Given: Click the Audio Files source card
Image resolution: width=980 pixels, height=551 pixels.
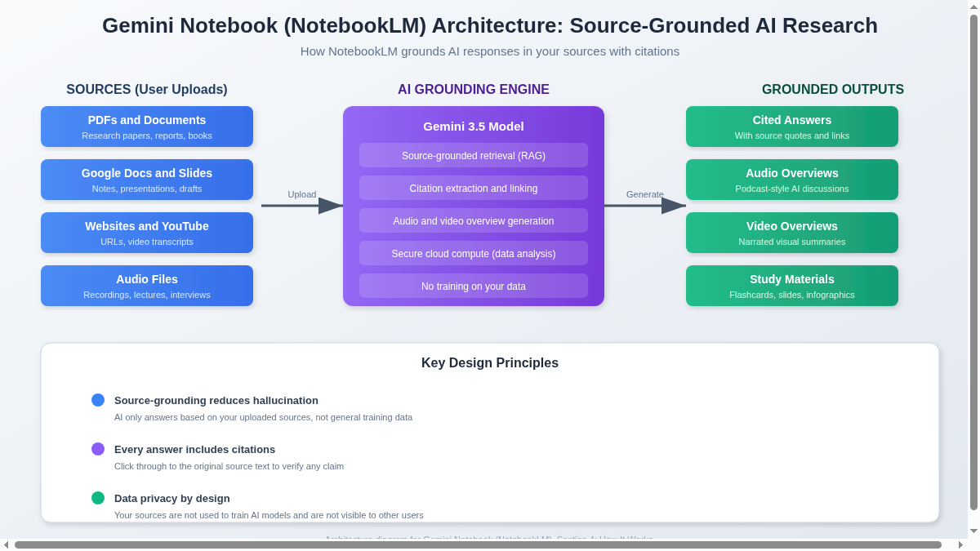Looking at the screenshot, I should (147, 286).
